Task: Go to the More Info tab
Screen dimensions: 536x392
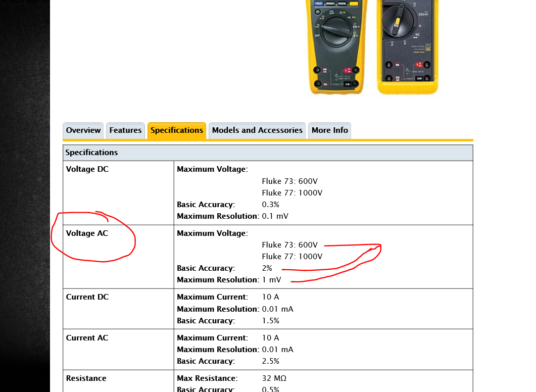Action: click(329, 130)
